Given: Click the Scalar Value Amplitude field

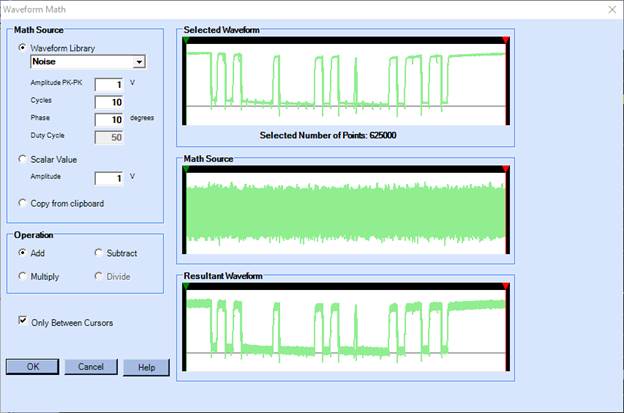Looking at the screenshot, I should [x=108, y=178].
